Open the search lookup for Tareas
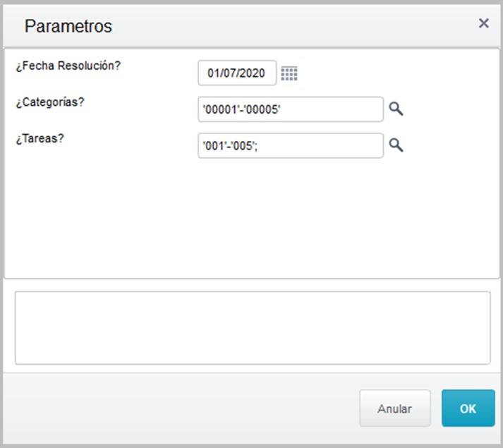Screen dimensions: 503x448 click(x=396, y=145)
